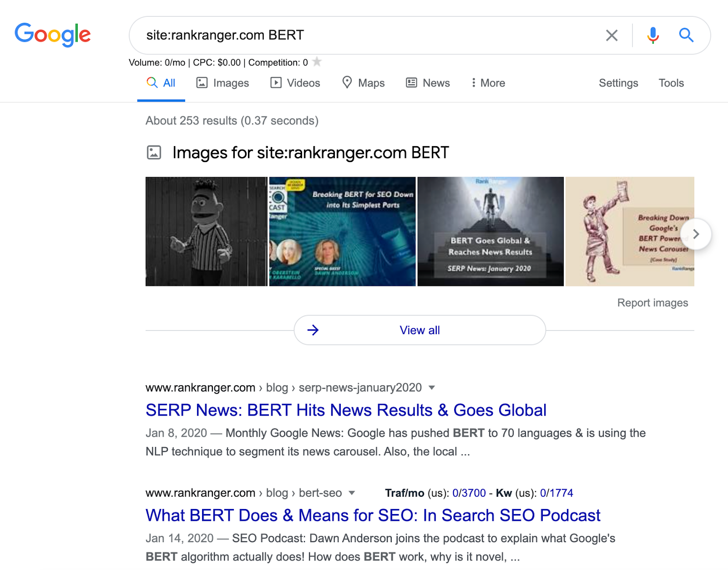The image size is (728, 570).
Task: Expand the More search options menu
Action: tap(488, 83)
